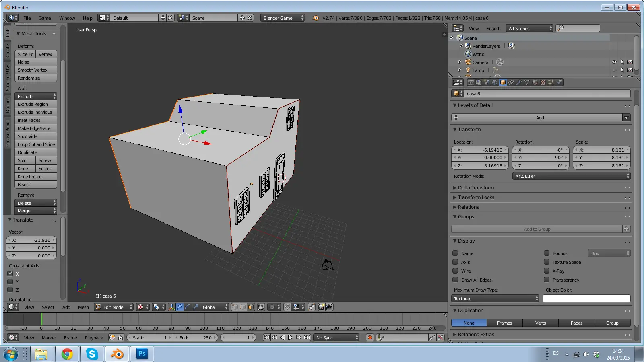644x362 pixels.
Task: Open Textured maximum draw type dropdown
Action: (495, 299)
